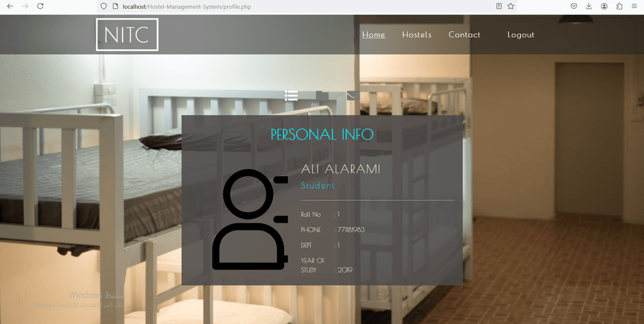This screenshot has height=324, width=644.
Task: Click the student profile avatar image
Action: (x=250, y=220)
